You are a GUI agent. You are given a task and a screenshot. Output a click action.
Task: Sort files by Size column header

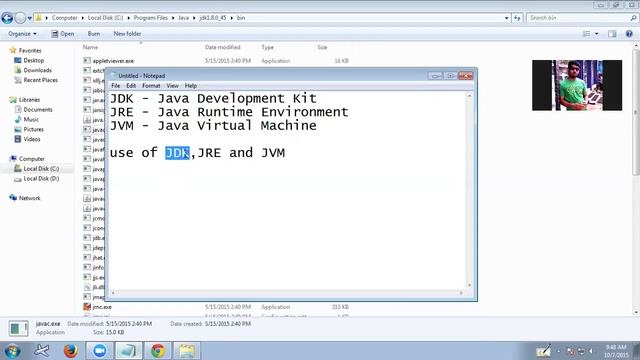tap(322, 47)
